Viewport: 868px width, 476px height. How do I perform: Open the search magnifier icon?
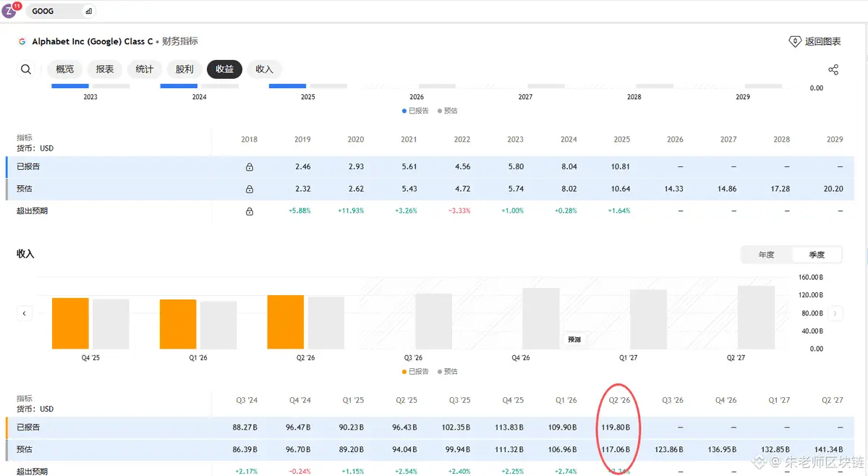[26, 69]
